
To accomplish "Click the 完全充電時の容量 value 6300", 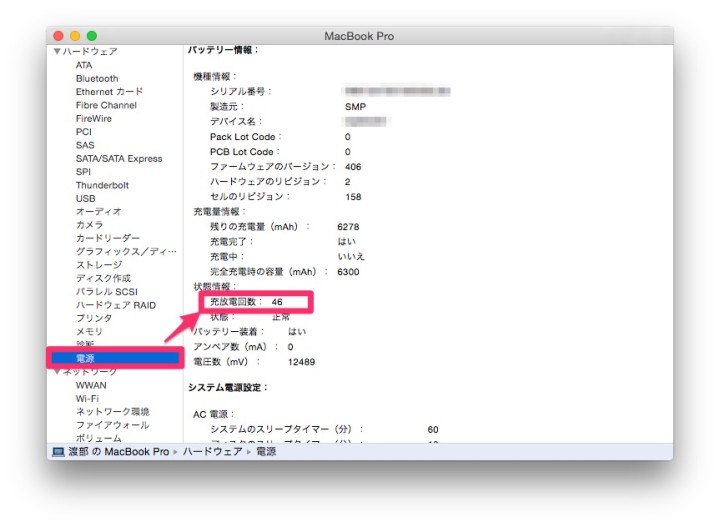I will pos(348,272).
